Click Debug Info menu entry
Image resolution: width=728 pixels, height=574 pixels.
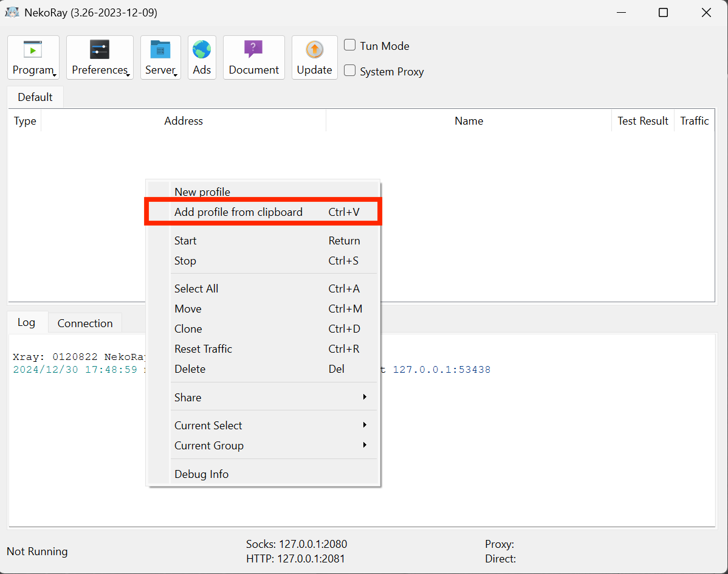[x=202, y=474]
